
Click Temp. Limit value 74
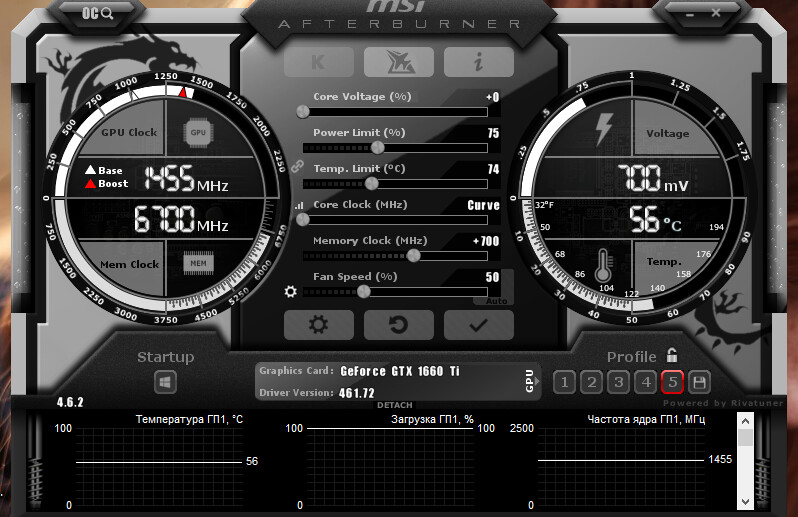493,169
